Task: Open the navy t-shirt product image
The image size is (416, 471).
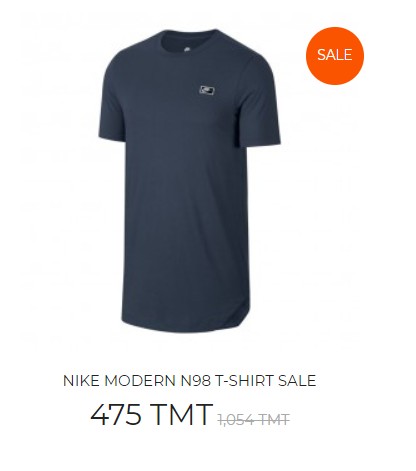Action: tap(189, 181)
